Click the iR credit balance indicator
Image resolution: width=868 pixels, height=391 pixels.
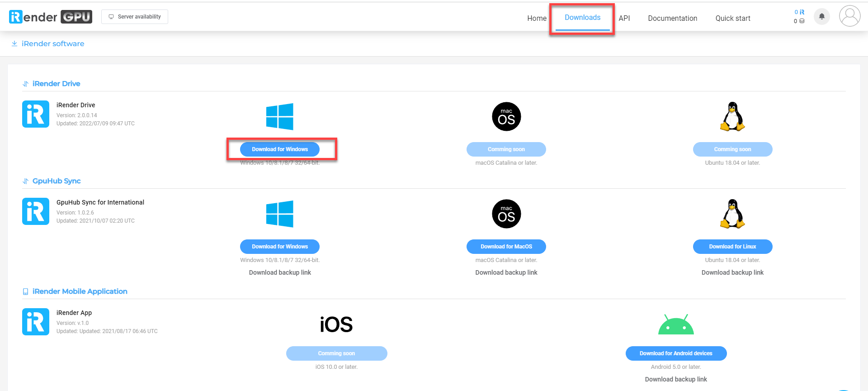(x=799, y=12)
